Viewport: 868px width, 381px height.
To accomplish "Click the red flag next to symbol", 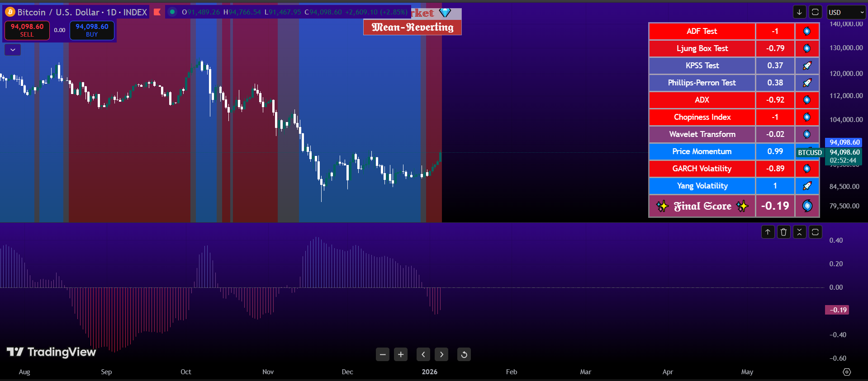I will pyautogui.click(x=157, y=12).
